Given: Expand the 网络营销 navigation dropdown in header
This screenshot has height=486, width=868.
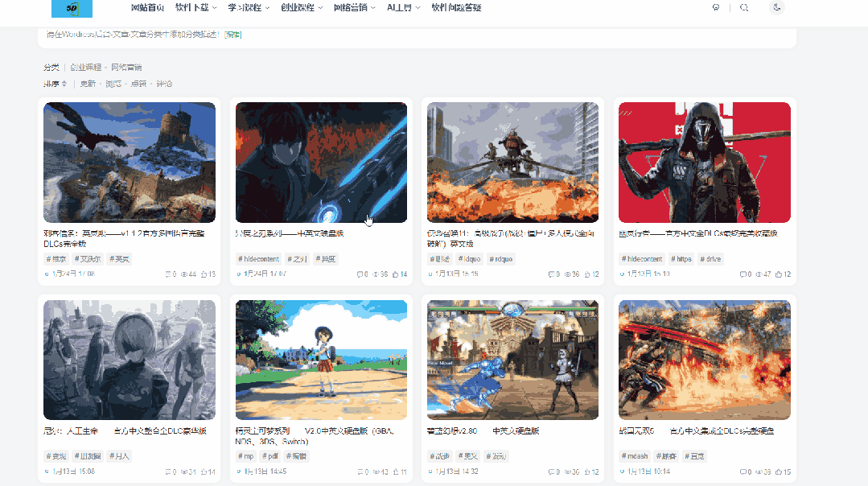Looking at the screenshot, I should coord(354,8).
